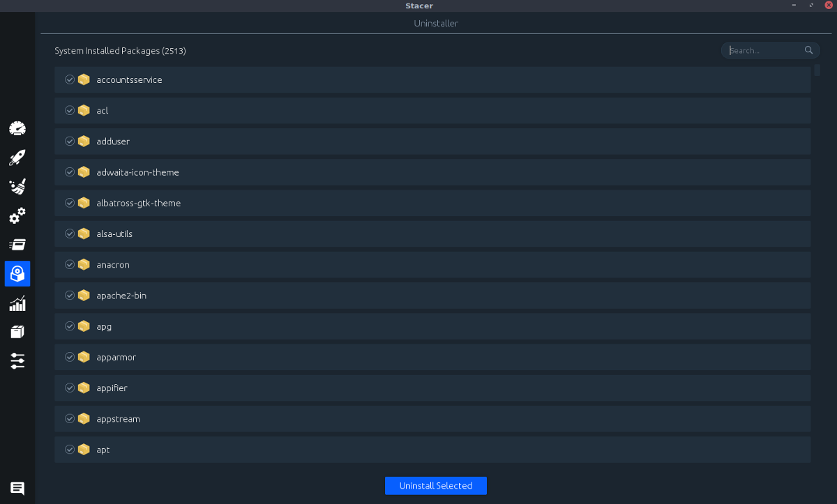Select the apt package name
The image size is (837, 504).
pyautogui.click(x=103, y=450)
